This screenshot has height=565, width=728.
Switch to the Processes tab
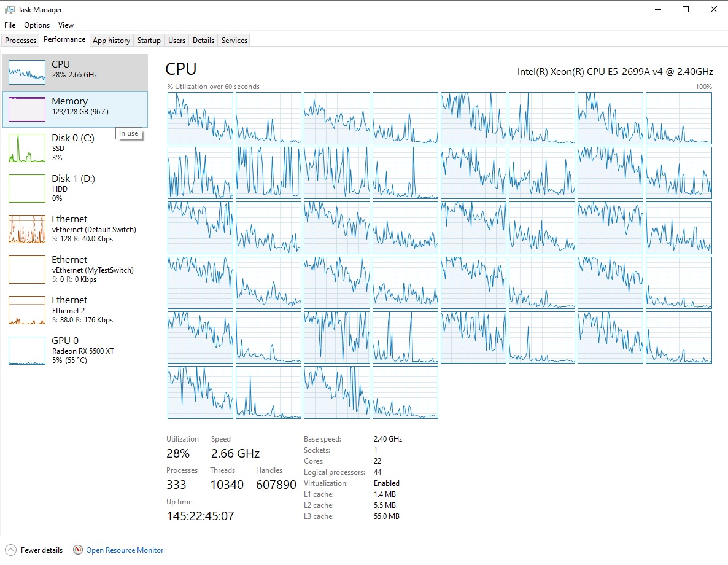coord(20,41)
